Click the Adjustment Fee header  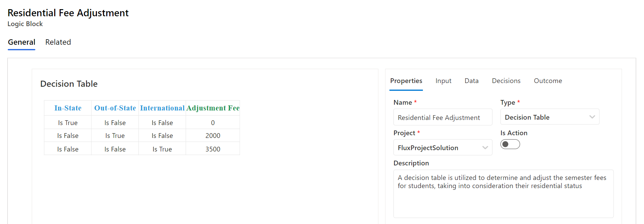click(x=213, y=108)
